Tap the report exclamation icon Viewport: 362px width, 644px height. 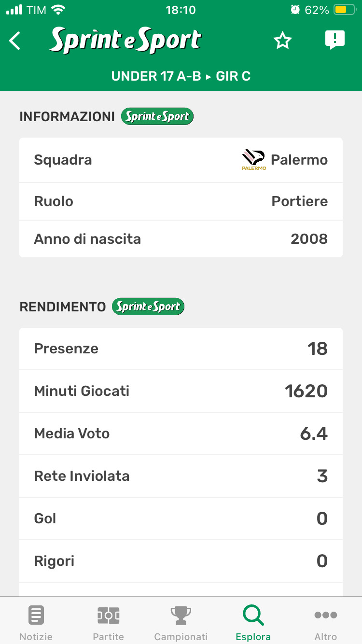[x=334, y=40]
